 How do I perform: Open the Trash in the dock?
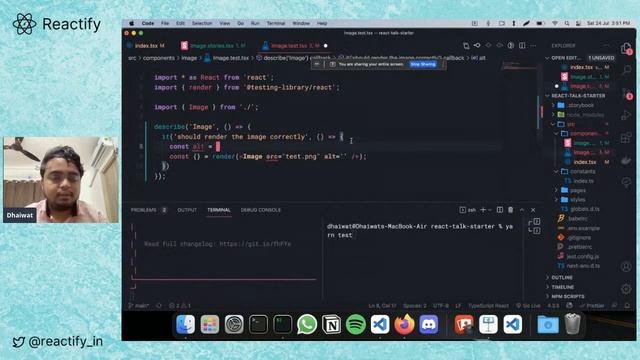tap(573, 324)
